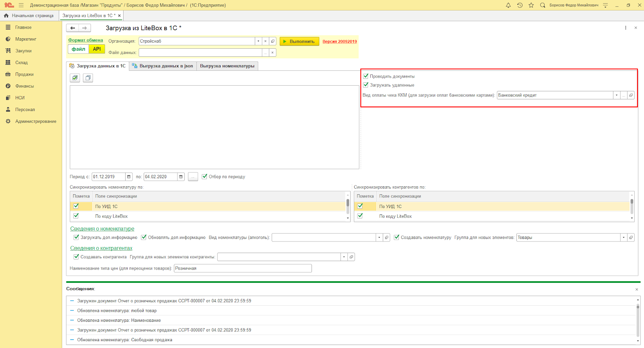The height and width of the screenshot is (348, 644).
Task: Clear the Файл данных field
Action: (272, 52)
